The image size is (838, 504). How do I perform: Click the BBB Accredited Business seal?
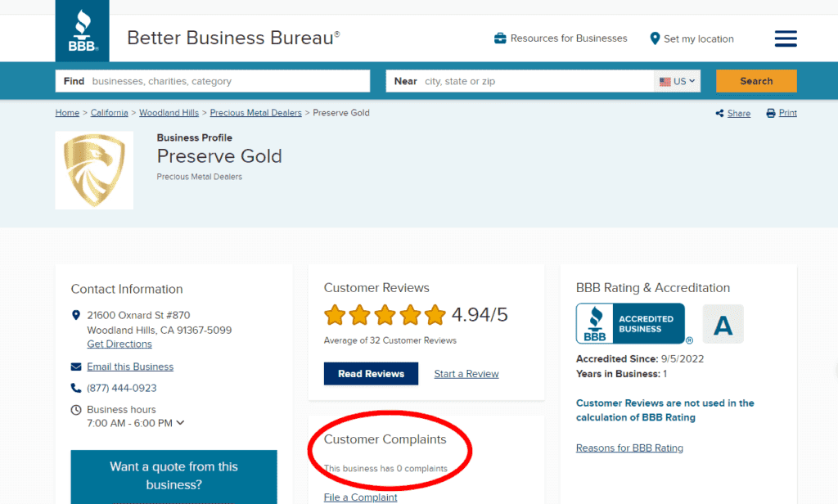coord(630,323)
